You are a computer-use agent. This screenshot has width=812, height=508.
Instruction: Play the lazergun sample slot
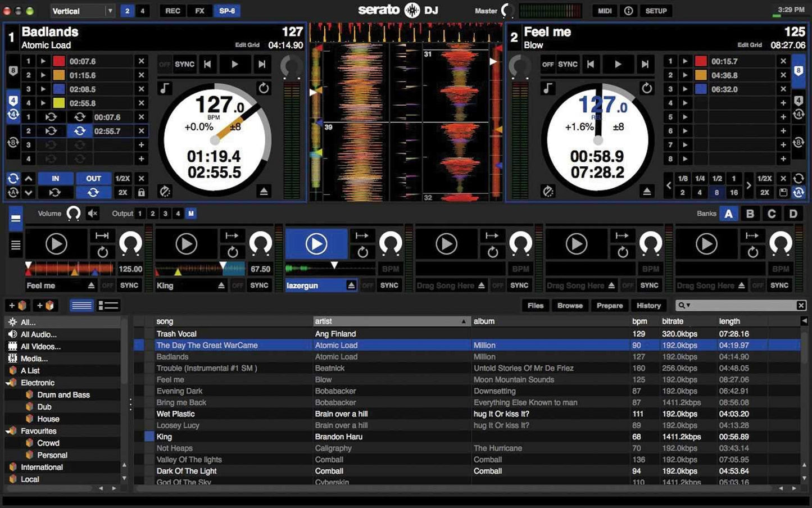[x=316, y=243]
